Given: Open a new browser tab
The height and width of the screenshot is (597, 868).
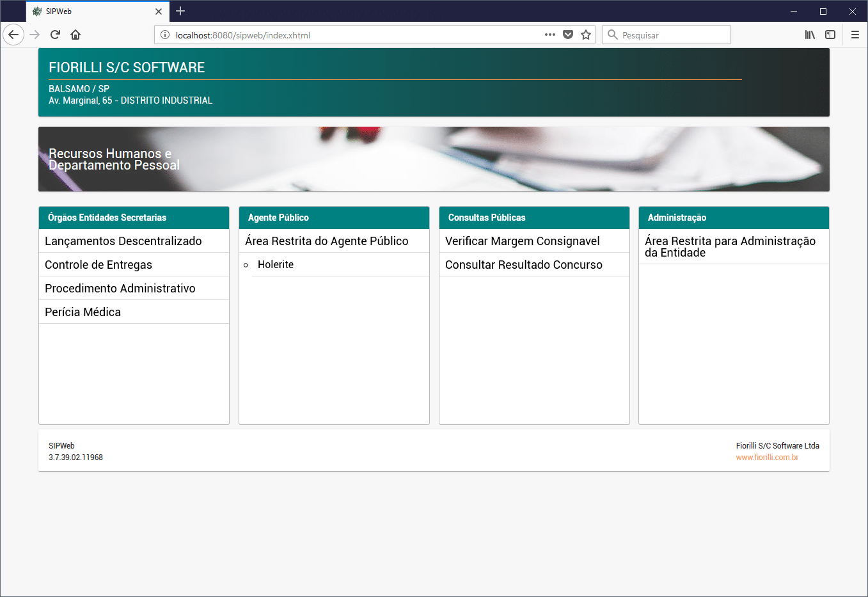Looking at the screenshot, I should (180, 11).
